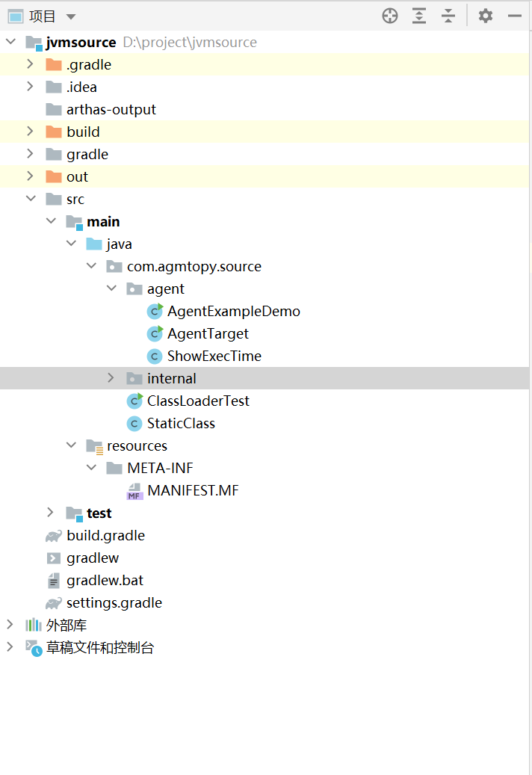Expand the test folder
Image resolution: width=532 pixels, height=775 pixels.
click(51, 513)
